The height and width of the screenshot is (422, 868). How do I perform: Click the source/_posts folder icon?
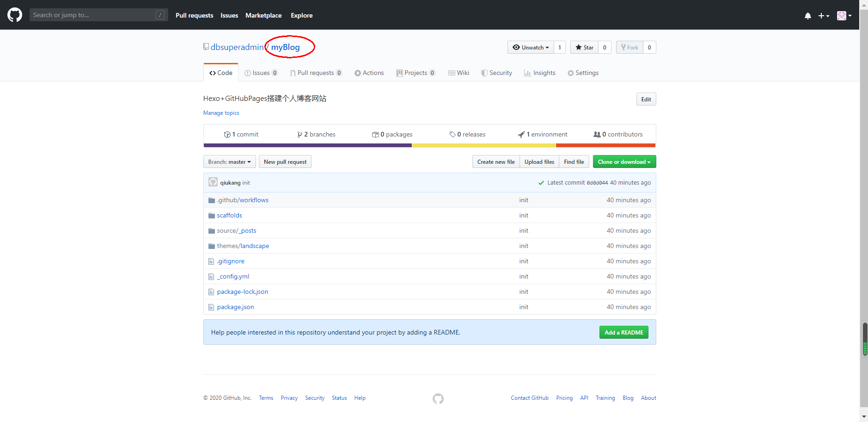point(212,231)
